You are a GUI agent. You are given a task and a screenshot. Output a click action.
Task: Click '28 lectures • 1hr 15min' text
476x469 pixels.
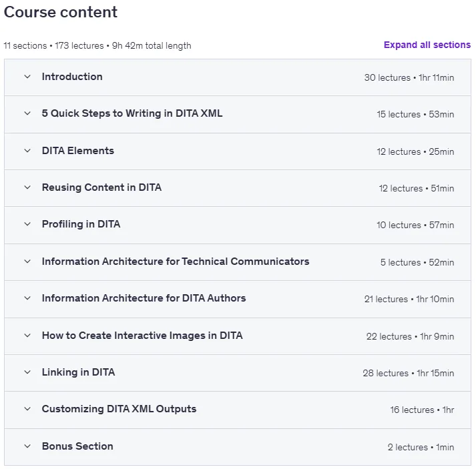pyautogui.click(x=409, y=373)
